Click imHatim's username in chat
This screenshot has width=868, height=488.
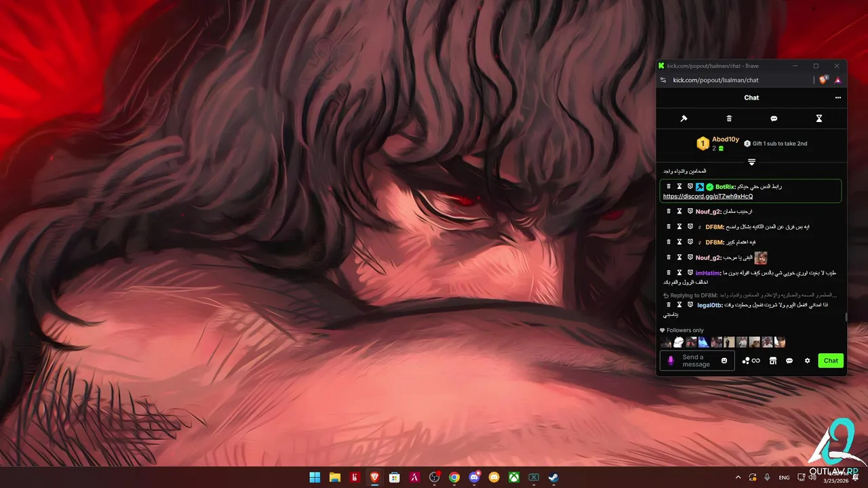708,273
